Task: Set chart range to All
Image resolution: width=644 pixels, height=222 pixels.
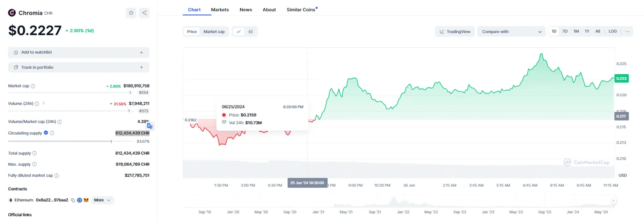Action: [x=598, y=31]
